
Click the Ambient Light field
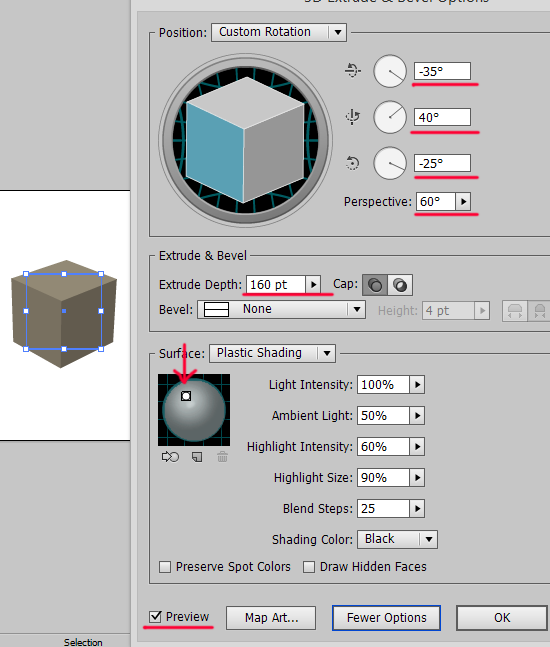click(x=383, y=416)
